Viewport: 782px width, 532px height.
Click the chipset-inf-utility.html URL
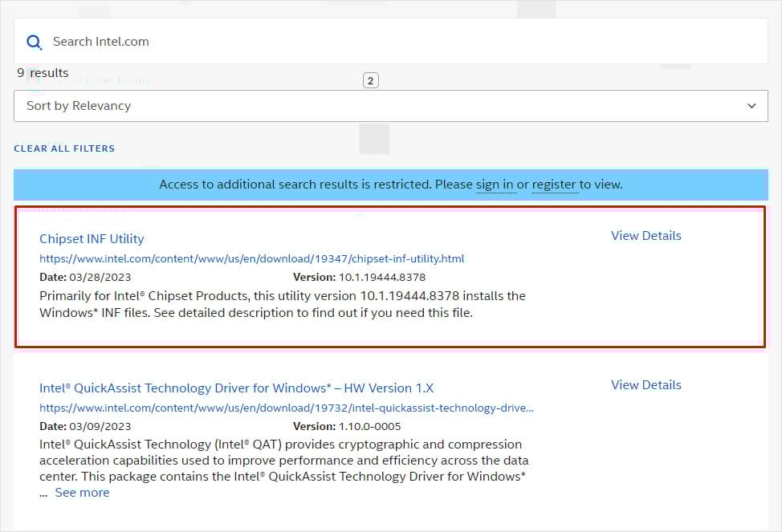(251, 258)
